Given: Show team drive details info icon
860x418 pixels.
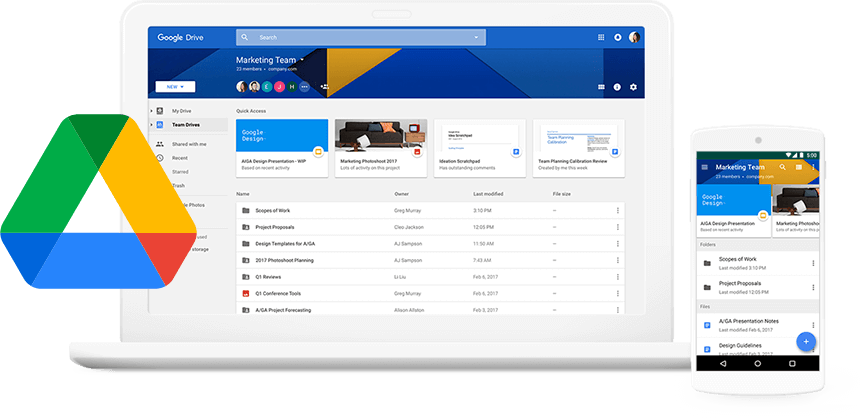Looking at the screenshot, I should tap(617, 87).
